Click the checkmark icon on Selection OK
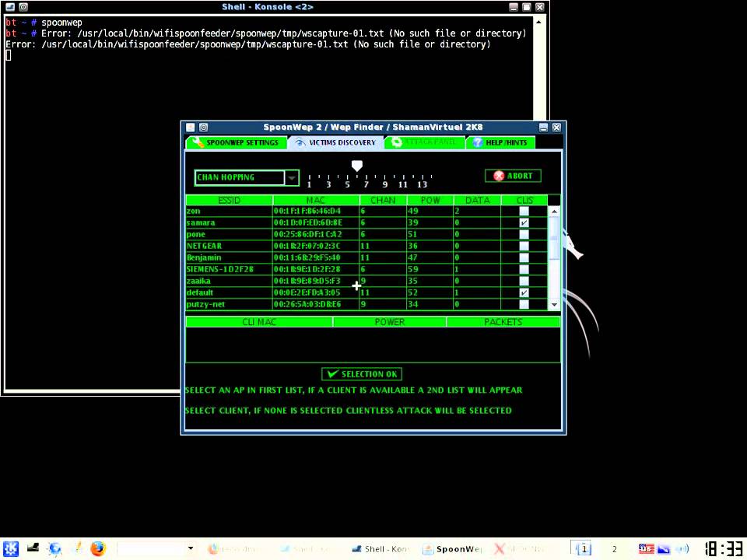 click(x=333, y=374)
